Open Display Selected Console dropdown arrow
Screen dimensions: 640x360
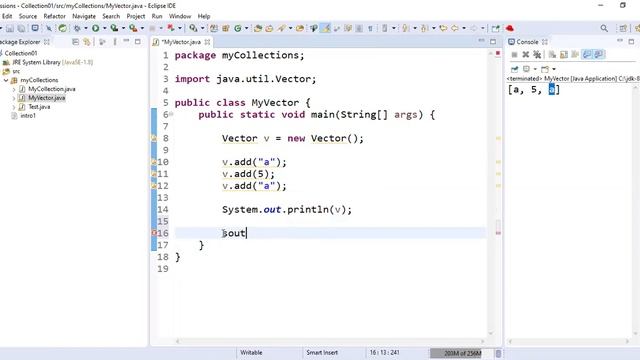[535, 69]
